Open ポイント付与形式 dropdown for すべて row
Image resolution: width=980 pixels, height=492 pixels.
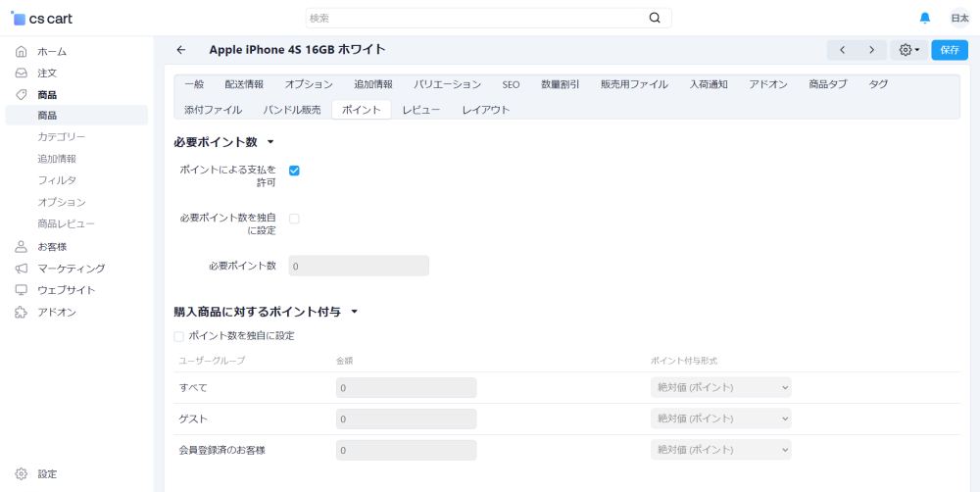tap(720, 387)
